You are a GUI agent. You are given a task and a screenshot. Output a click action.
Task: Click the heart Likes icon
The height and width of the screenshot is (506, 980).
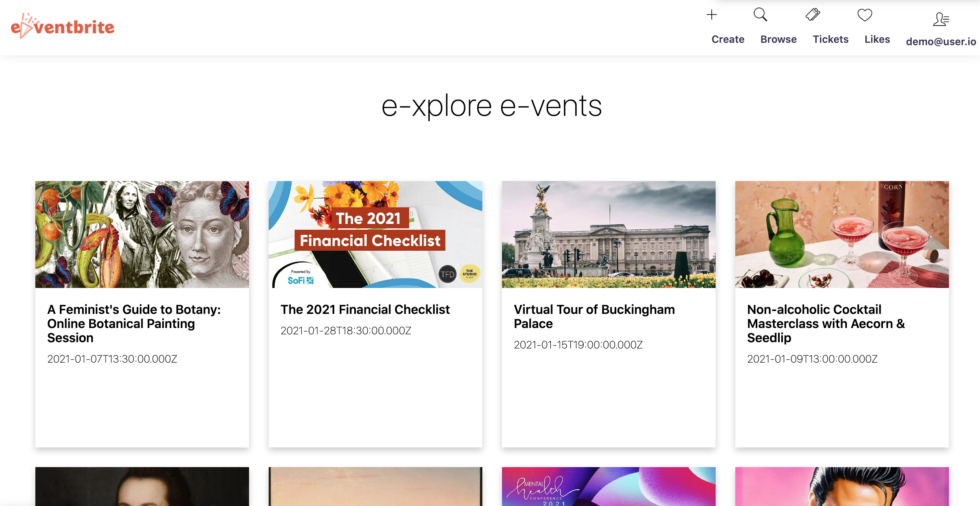(x=865, y=15)
